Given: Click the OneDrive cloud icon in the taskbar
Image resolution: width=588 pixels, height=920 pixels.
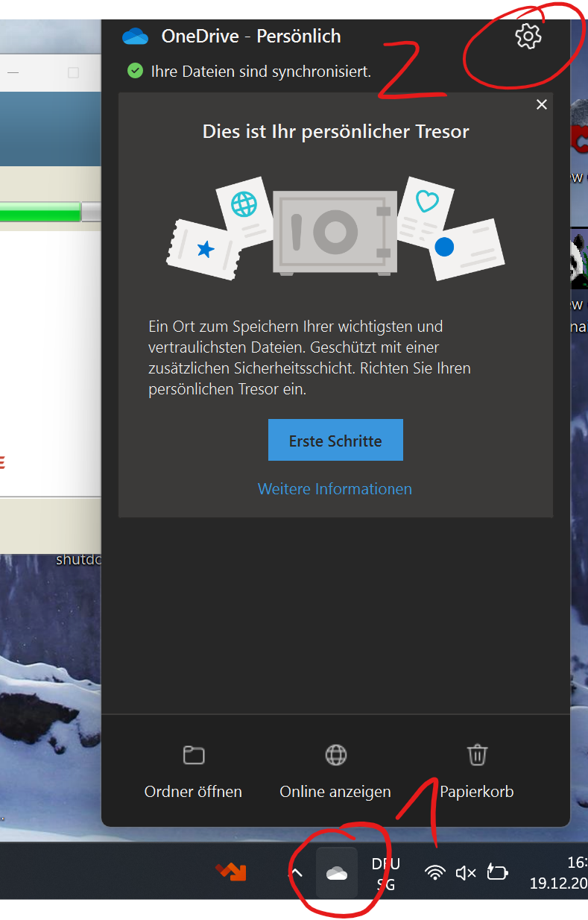Looking at the screenshot, I should pyautogui.click(x=337, y=873).
